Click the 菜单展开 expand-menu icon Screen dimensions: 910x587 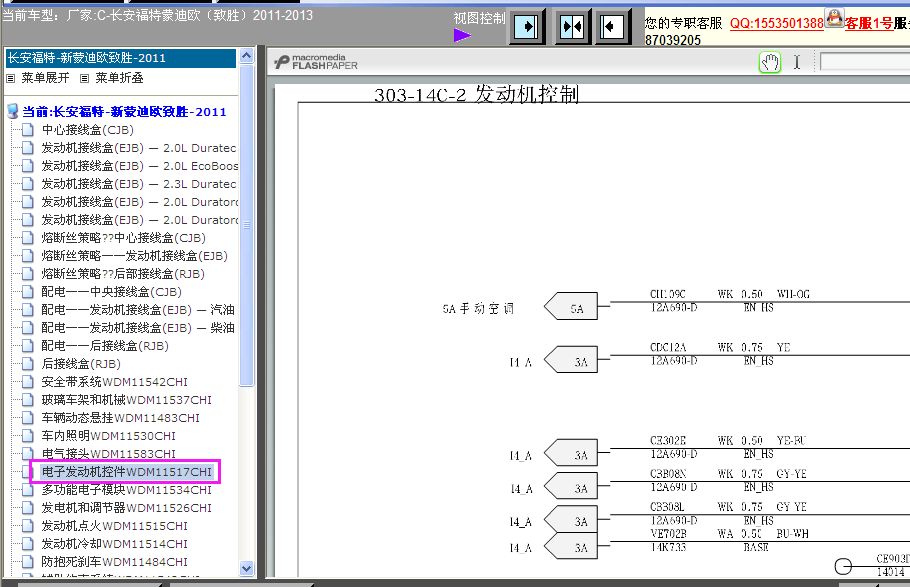click(10, 78)
